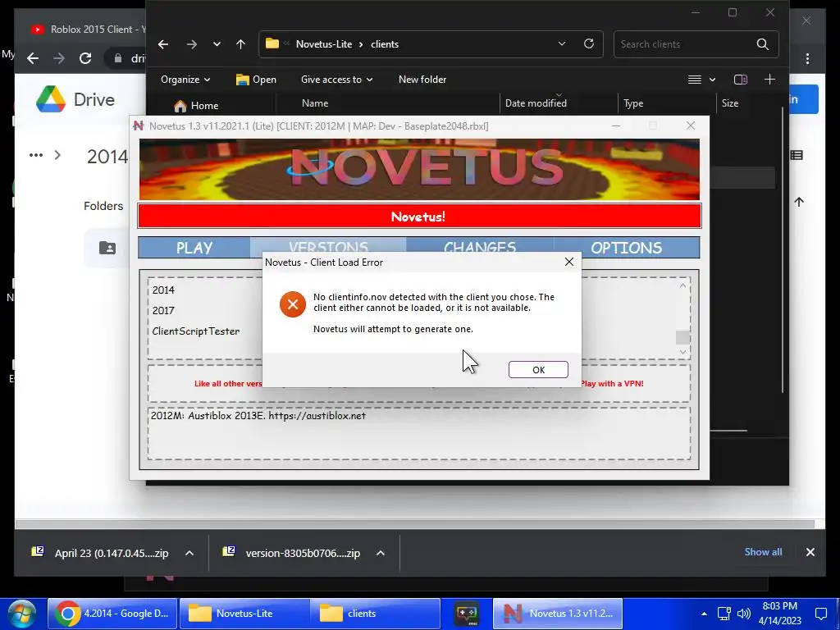The height and width of the screenshot is (630, 840).
Task: Open the Windows Start menu
Action: pos(22,614)
